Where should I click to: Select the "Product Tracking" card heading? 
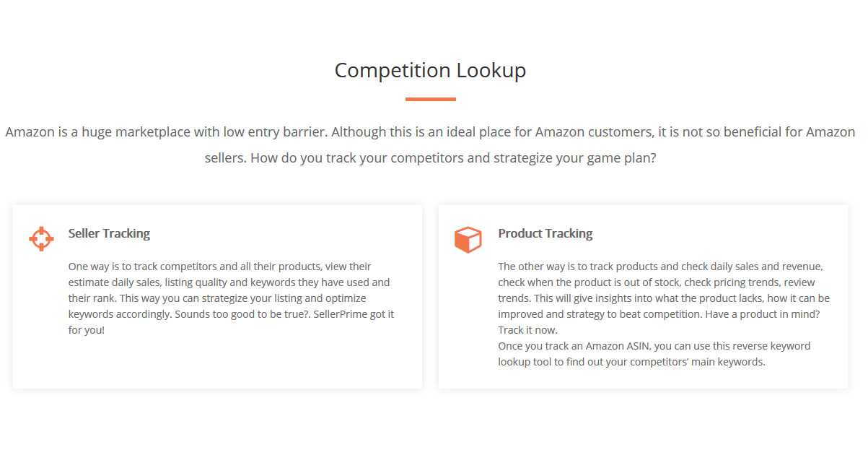pos(545,233)
